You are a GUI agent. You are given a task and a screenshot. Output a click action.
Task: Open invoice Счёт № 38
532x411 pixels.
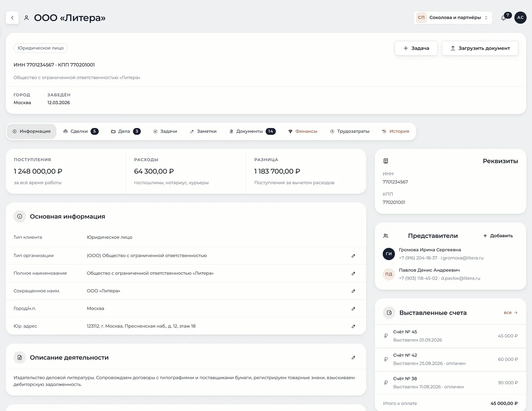[x=450, y=383]
